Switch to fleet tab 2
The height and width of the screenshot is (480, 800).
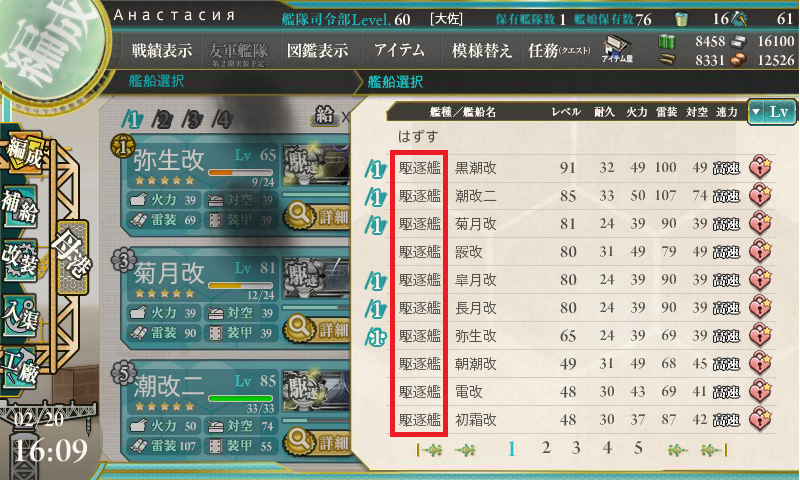pyautogui.click(x=162, y=120)
